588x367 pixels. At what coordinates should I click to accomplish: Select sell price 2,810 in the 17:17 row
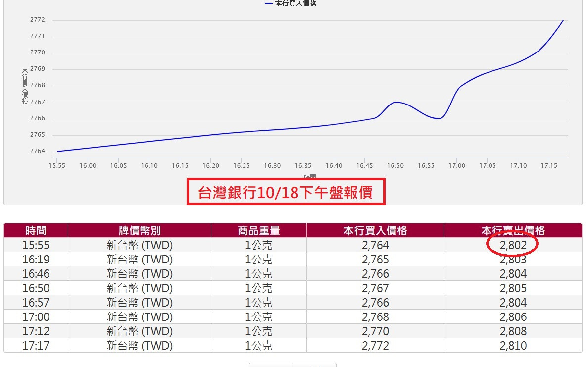[x=513, y=346]
